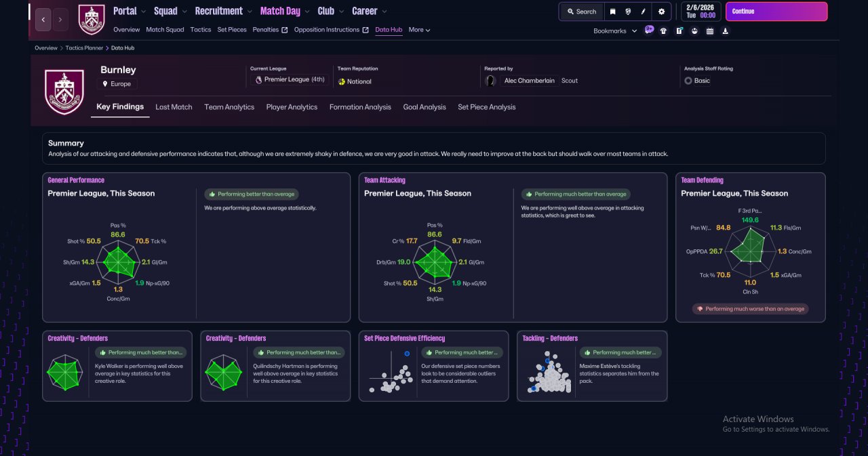Click the team group shortcut icon
Image resolution: width=868 pixels, height=456 pixels.
[x=694, y=30]
